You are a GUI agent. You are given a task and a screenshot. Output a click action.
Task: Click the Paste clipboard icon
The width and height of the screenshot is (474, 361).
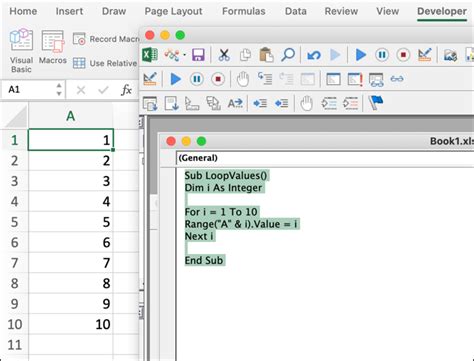tap(266, 55)
